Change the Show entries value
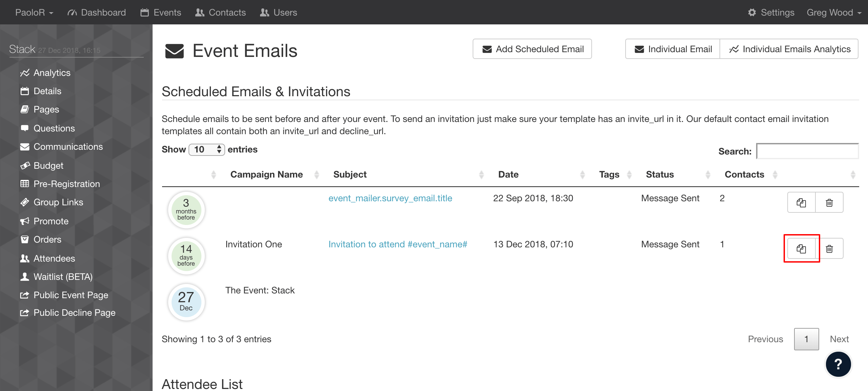This screenshot has width=868, height=391. click(x=206, y=149)
